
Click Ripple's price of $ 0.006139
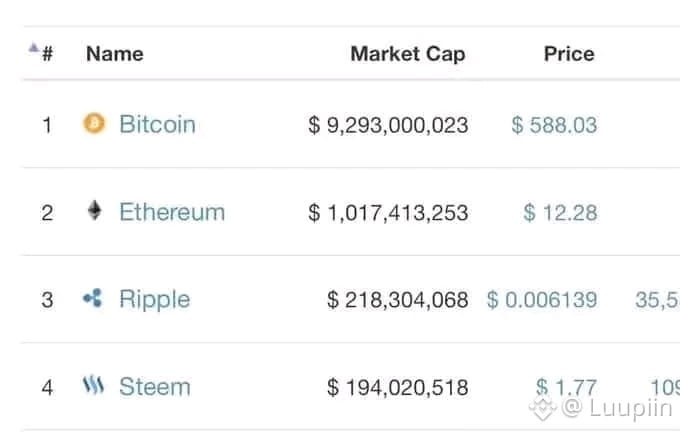(x=542, y=300)
